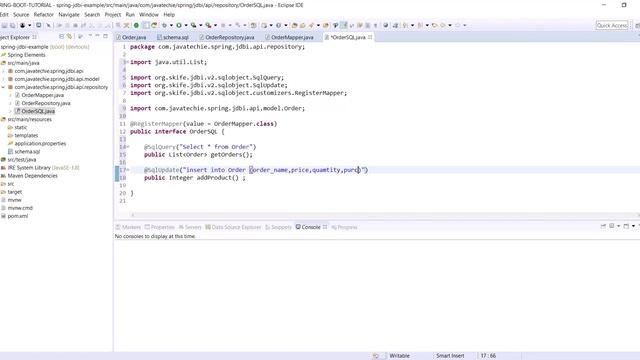This screenshot has width=640, height=360.
Task: Click the green Boot Dashboard circle icon
Action: click(136, 25)
